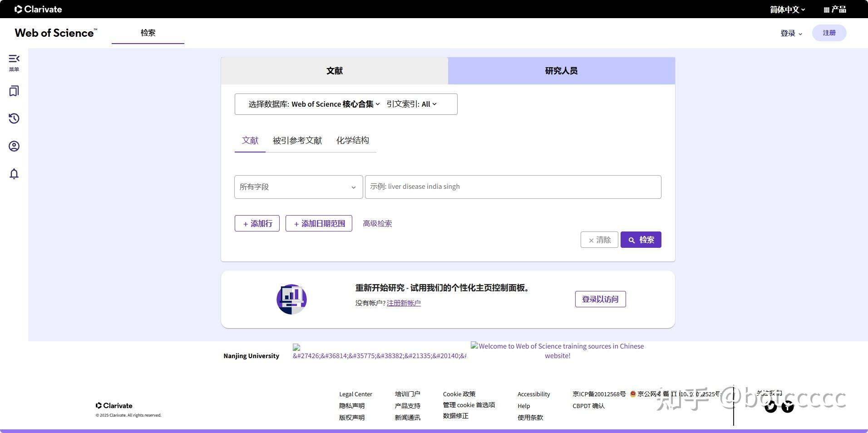868x433 pixels.
Task: Switch to the 文献 main tab
Action: (x=335, y=71)
